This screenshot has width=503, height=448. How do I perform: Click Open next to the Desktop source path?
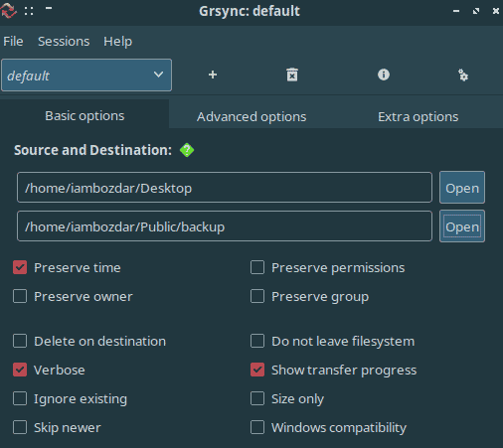(x=462, y=188)
